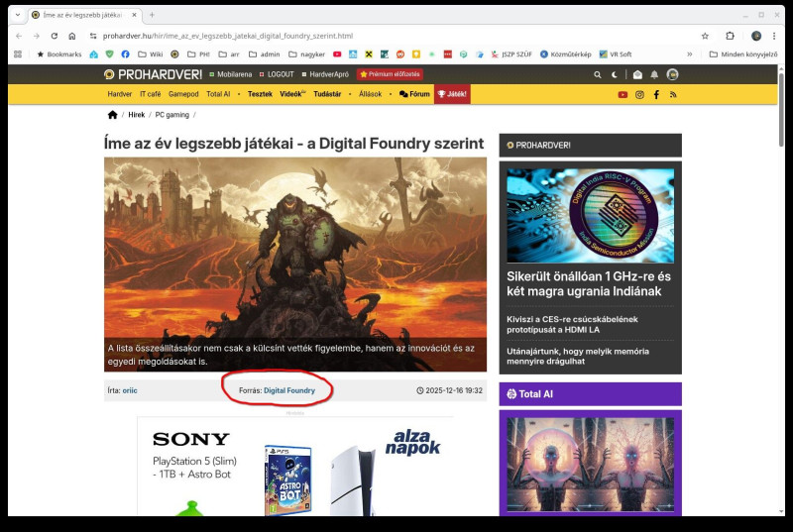Open the IT café menu item
The image size is (793, 532).
point(151,94)
